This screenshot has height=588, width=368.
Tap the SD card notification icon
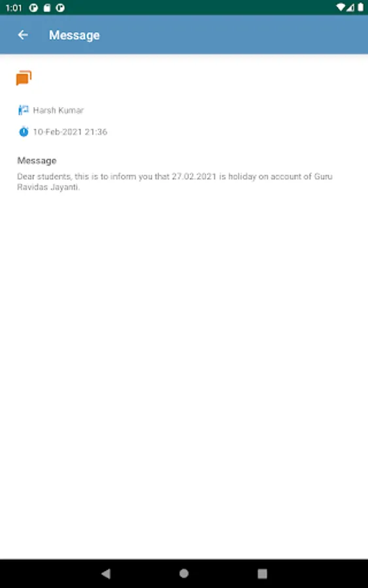[47, 7]
